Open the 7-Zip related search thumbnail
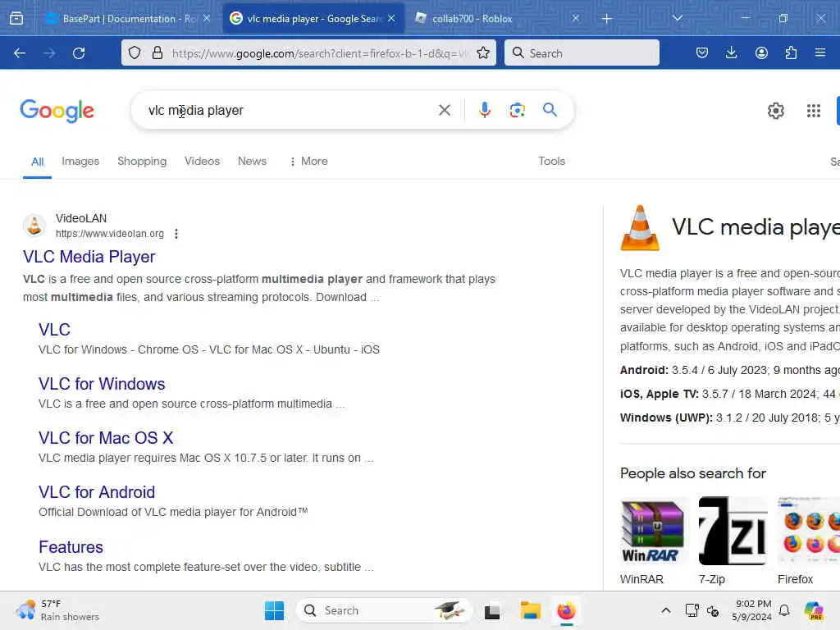This screenshot has width=840, height=630. point(733,532)
